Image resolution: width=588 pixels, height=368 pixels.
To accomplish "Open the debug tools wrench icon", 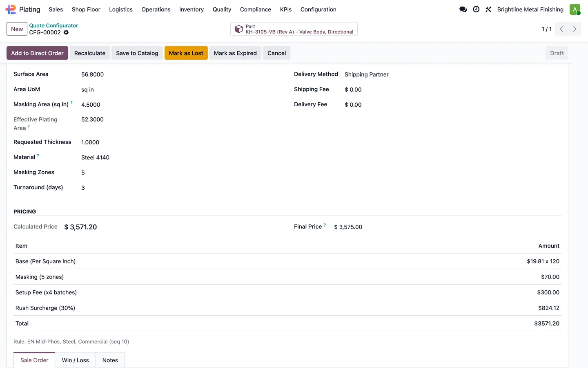I will click(x=488, y=9).
